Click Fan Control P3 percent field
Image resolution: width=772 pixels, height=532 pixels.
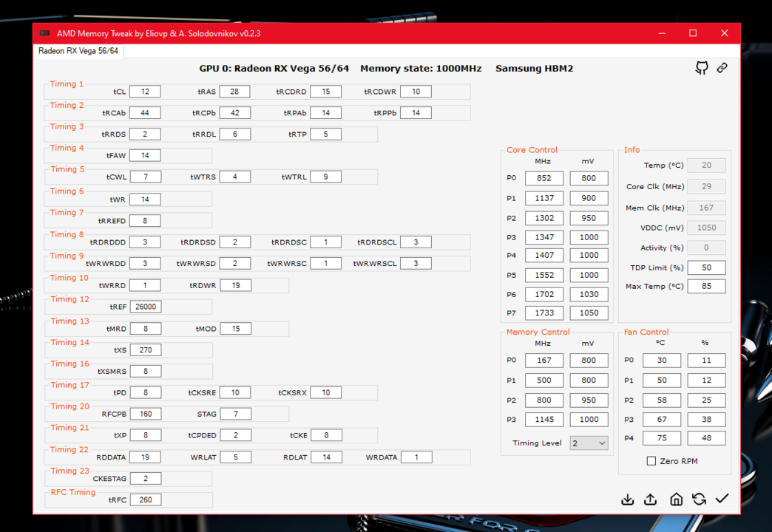click(706, 419)
